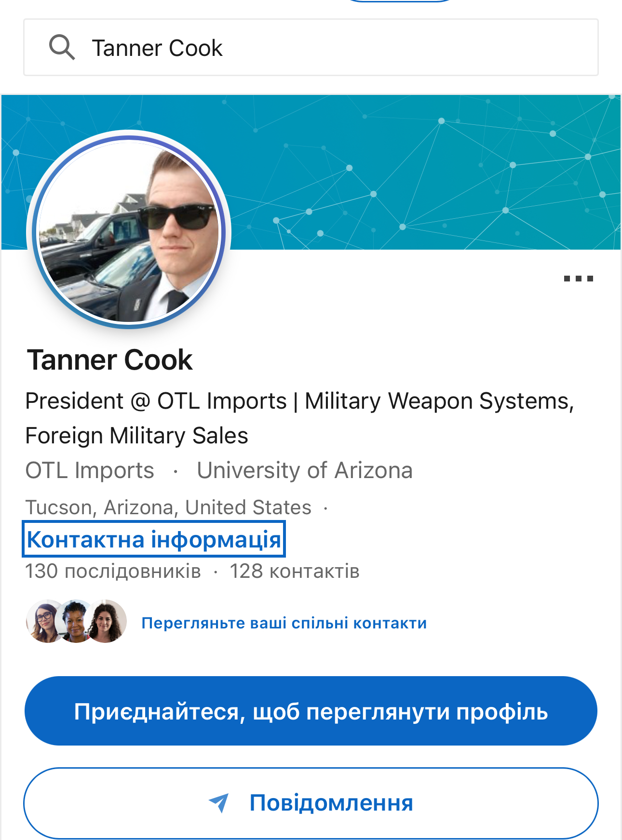Click the middle mutual contact avatar
Image resolution: width=622 pixels, height=840 pixels.
(75, 622)
